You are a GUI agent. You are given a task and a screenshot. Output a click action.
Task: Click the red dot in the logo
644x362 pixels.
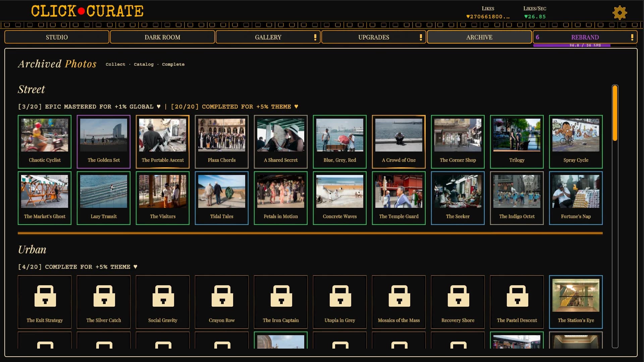81,11
